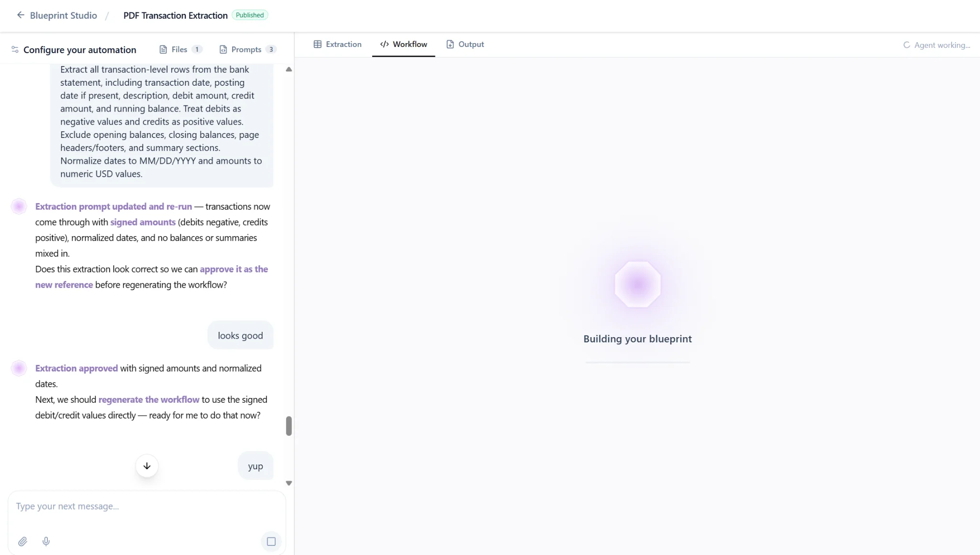Click chat scrollbar up arrow
Viewport: 980px width, 555px height.
click(289, 69)
